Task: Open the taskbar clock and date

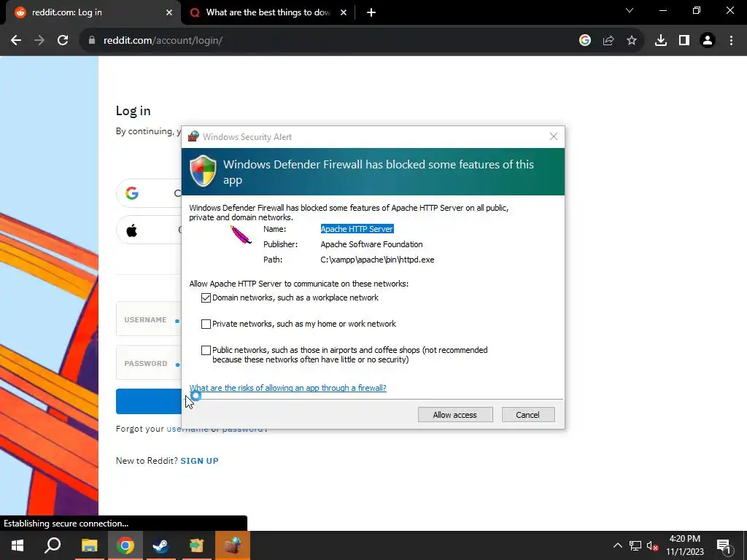Action: [x=684, y=545]
